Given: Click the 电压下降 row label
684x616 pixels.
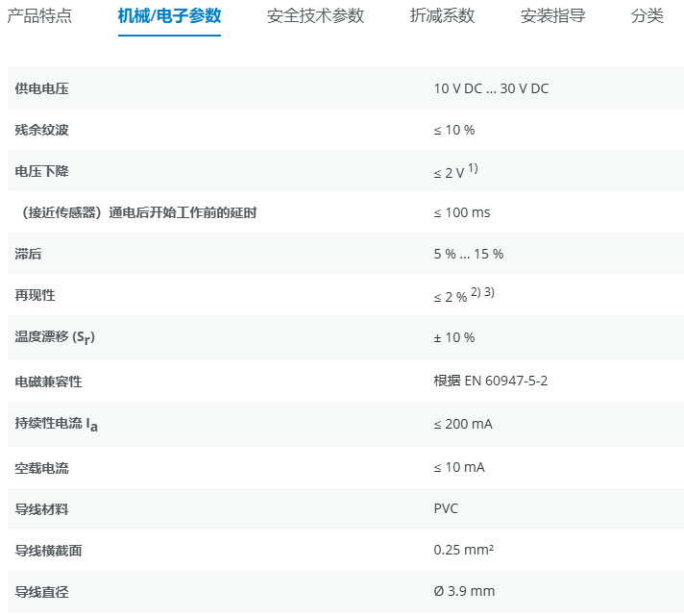Looking at the screenshot, I should (42, 171).
